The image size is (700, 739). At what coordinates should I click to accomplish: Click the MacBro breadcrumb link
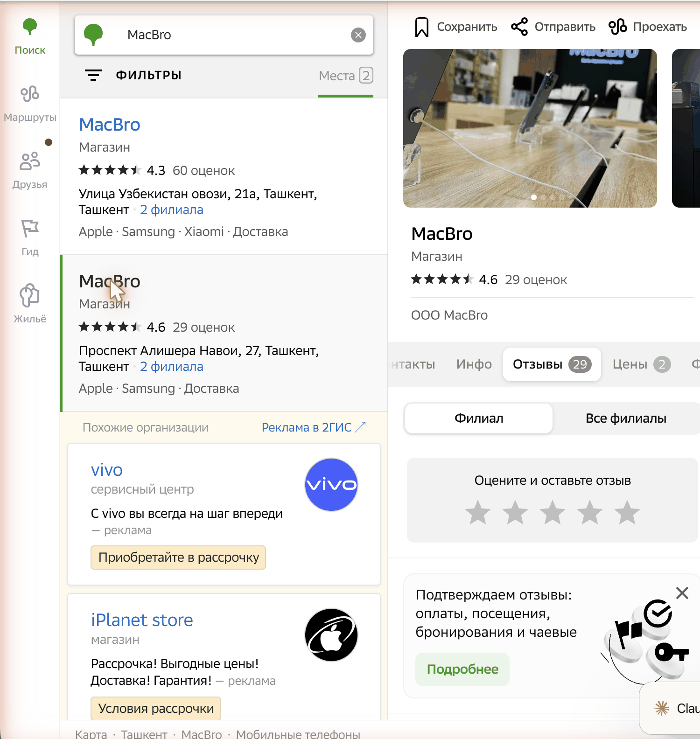202,734
